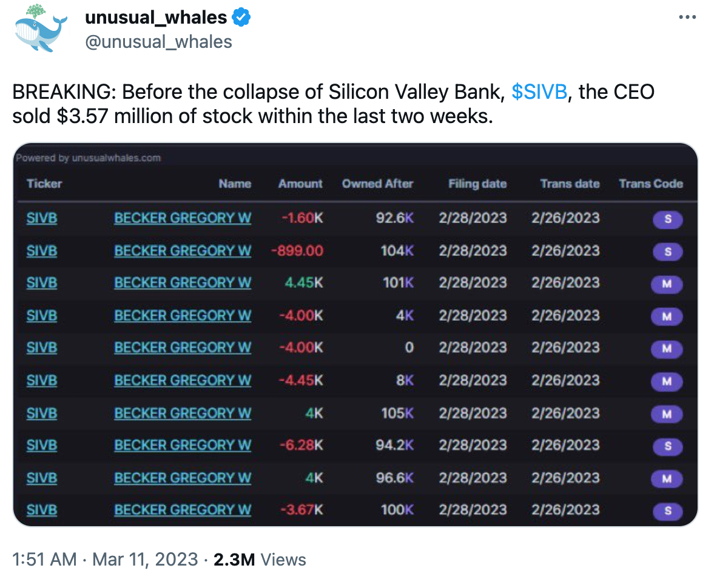Screen dimensions: 717x588
Task: Click SIVB ticker link in the last row
Action: coord(42,510)
